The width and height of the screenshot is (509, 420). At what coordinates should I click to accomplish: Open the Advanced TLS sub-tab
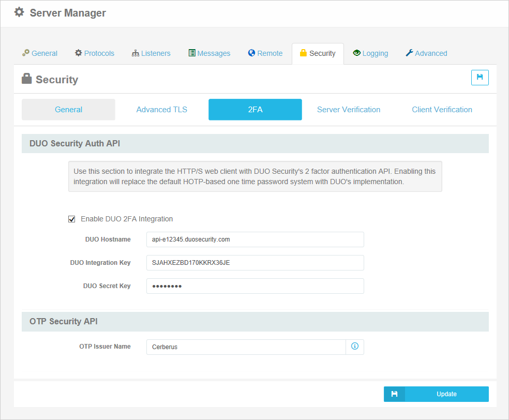coord(162,110)
